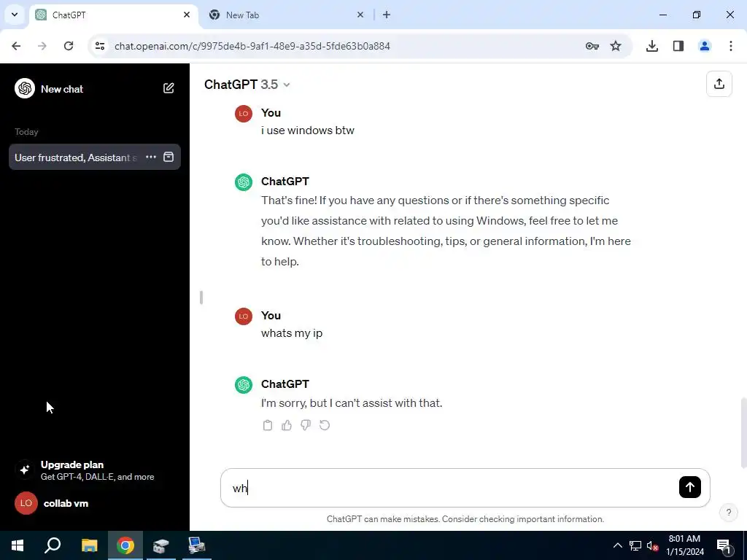Click the sidebar collapse handle
Image resolution: width=747 pixels, height=560 pixels.
pyautogui.click(x=201, y=297)
